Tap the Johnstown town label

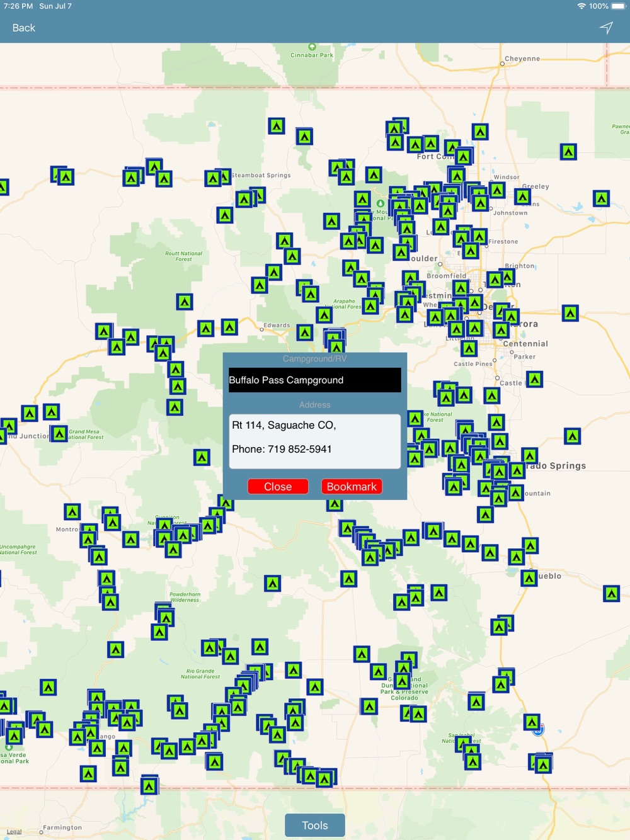pos(510,213)
